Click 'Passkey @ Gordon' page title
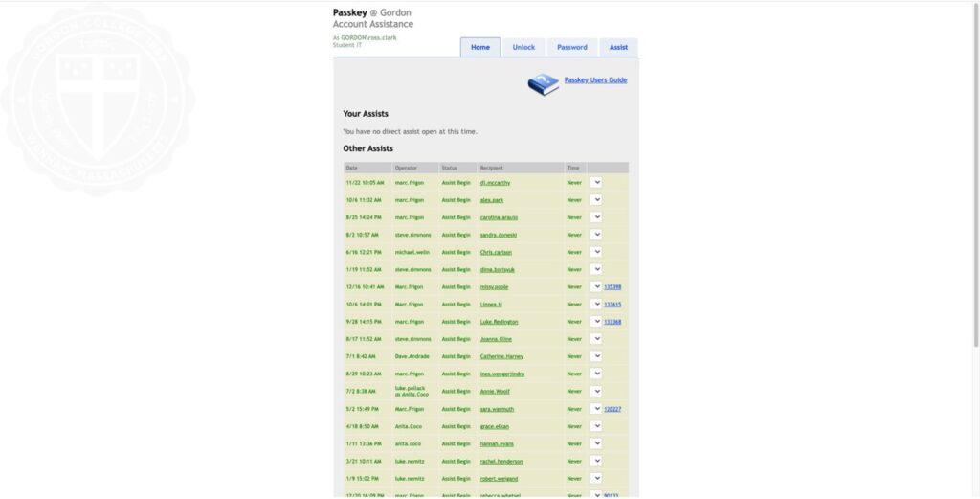 [x=372, y=12]
